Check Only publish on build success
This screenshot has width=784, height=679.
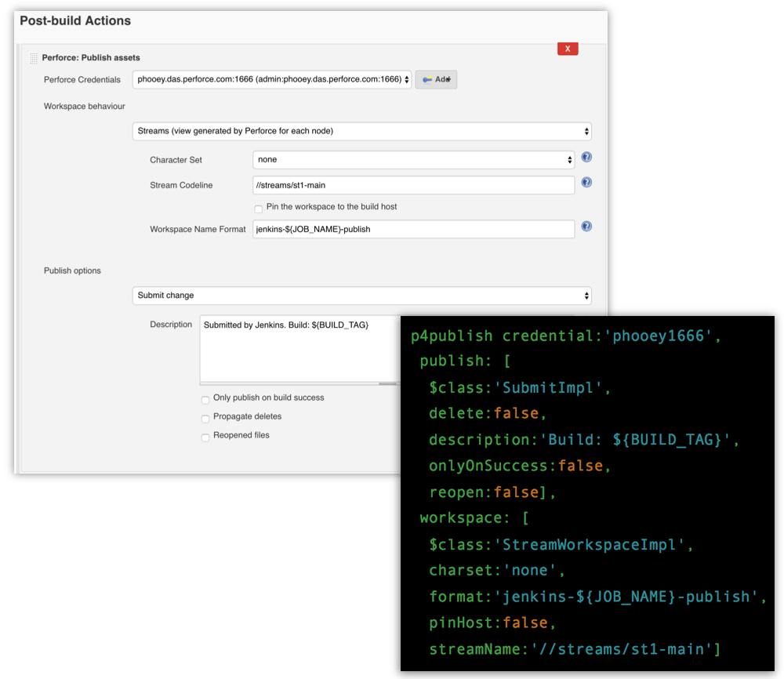(x=205, y=400)
